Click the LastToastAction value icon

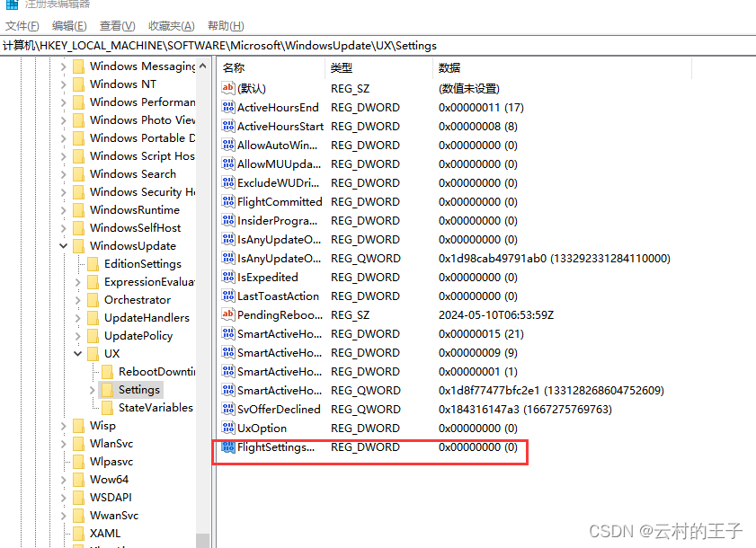pyautogui.click(x=228, y=296)
